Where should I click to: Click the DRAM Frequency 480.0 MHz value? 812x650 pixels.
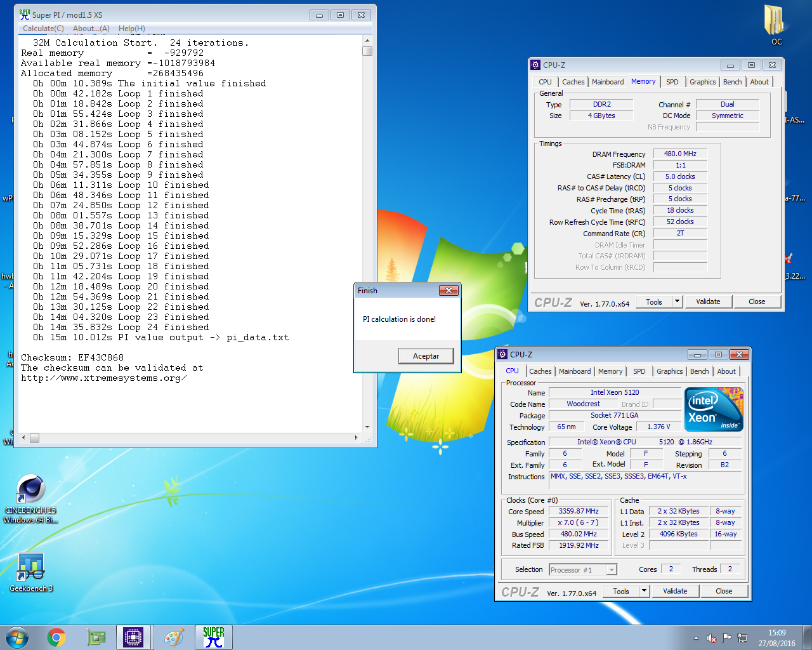[x=680, y=154]
